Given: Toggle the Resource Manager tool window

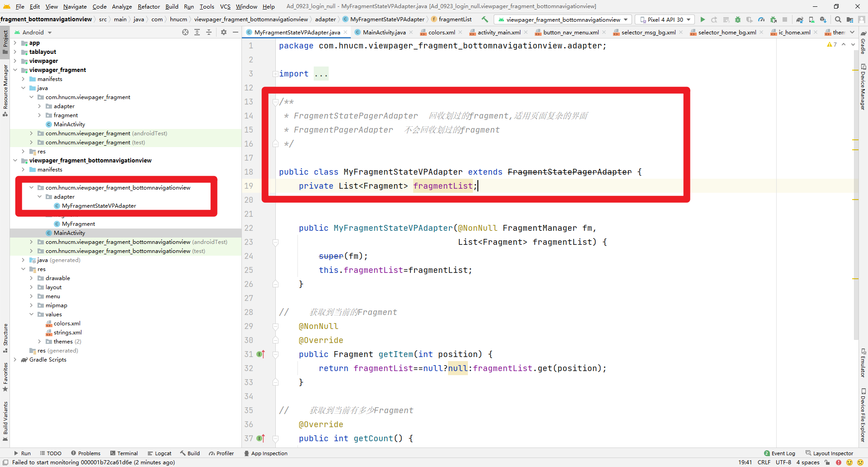Looking at the screenshot, I should pos(5,91).
